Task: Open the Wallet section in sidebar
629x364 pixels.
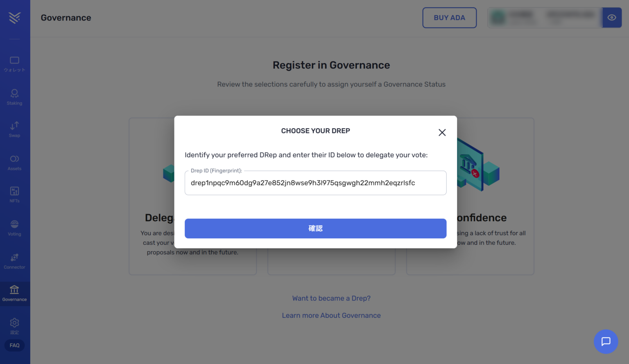Action: pos(15,64)
